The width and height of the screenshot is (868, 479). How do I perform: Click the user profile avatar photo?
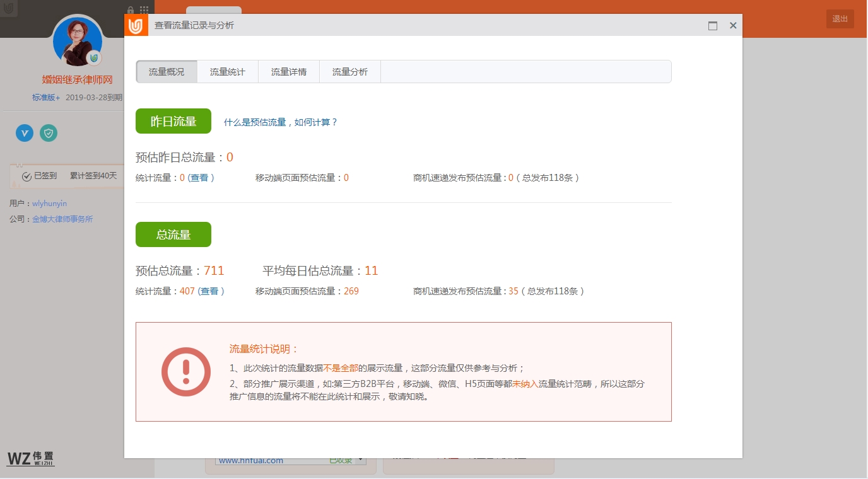tap(77, 42)
